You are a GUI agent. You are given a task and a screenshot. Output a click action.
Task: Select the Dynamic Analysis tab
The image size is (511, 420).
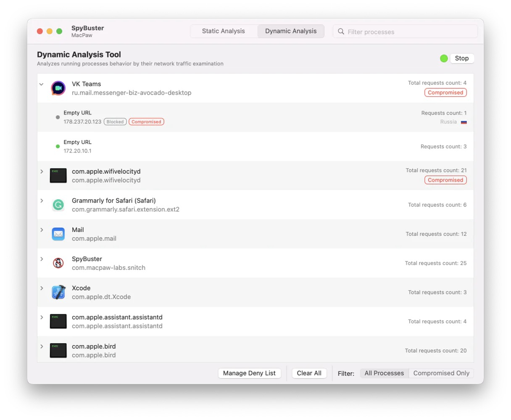(x=291, y=31)
